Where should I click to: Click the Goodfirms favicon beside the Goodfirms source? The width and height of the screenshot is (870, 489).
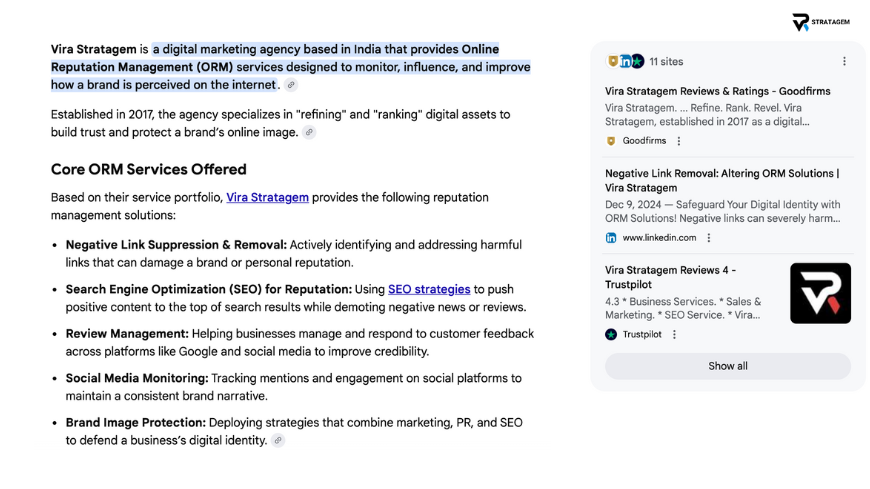point(611,141)
